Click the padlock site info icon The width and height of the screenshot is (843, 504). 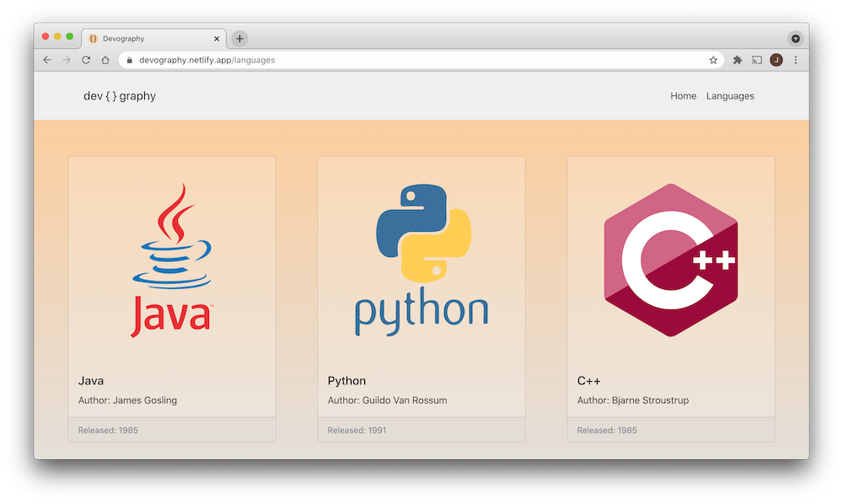point(130,60)
